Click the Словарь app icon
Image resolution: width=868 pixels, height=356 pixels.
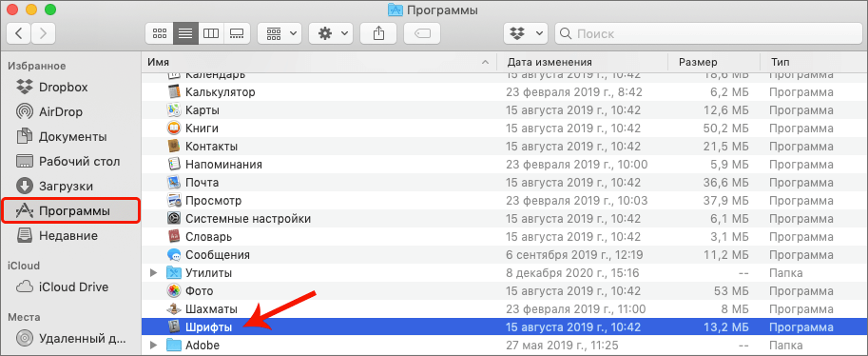(x=174, y=237)
